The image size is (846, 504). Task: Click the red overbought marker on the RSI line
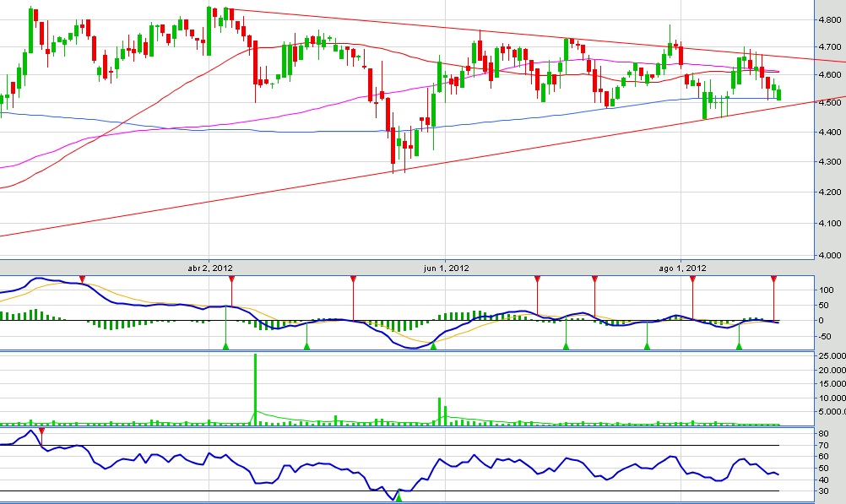42,431
